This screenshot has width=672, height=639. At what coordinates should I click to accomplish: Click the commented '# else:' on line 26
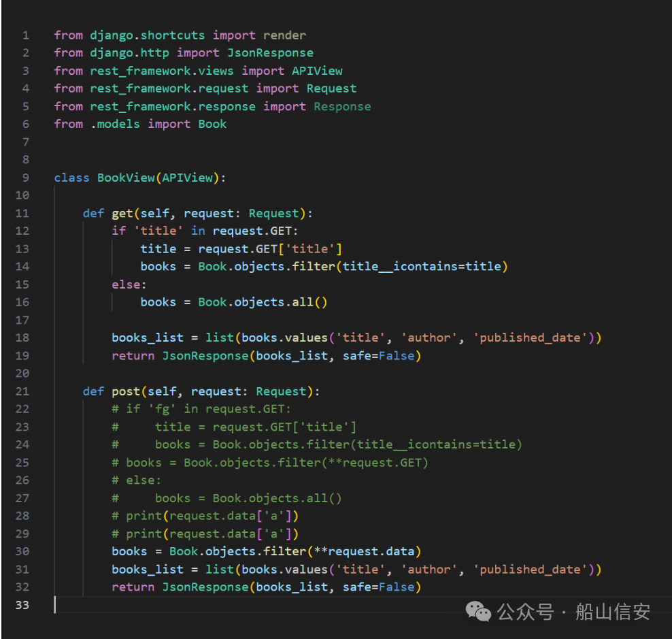[137, 480]
